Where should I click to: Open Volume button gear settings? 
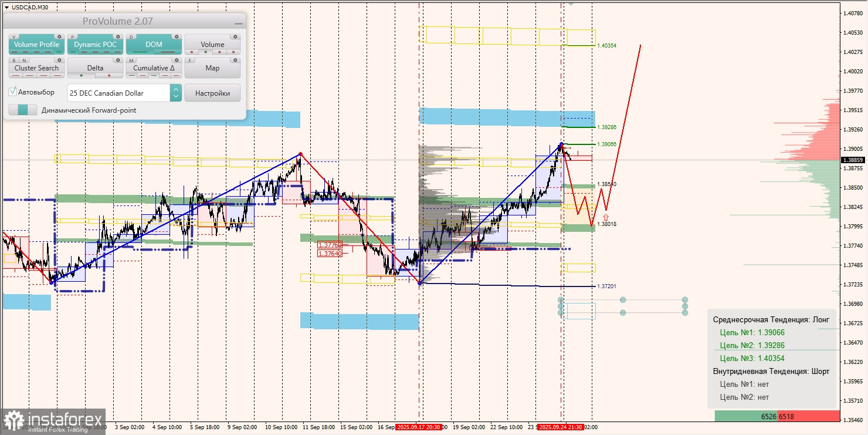(x=235, y=36)
